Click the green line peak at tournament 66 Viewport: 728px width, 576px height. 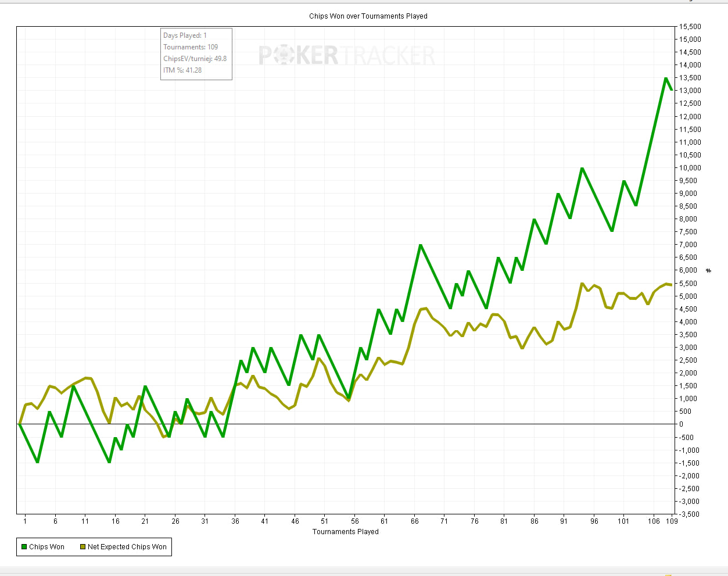pos(420,245)
